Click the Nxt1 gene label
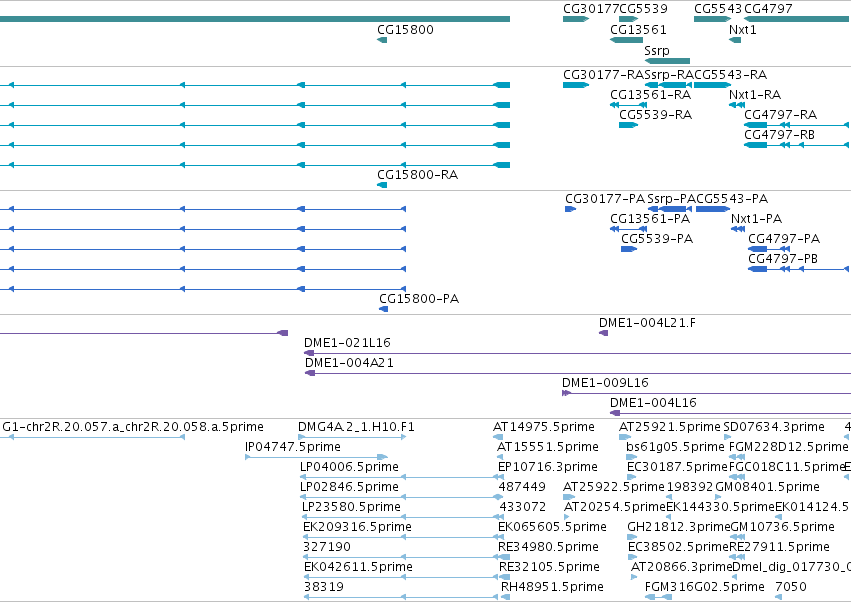 (742, 30)
